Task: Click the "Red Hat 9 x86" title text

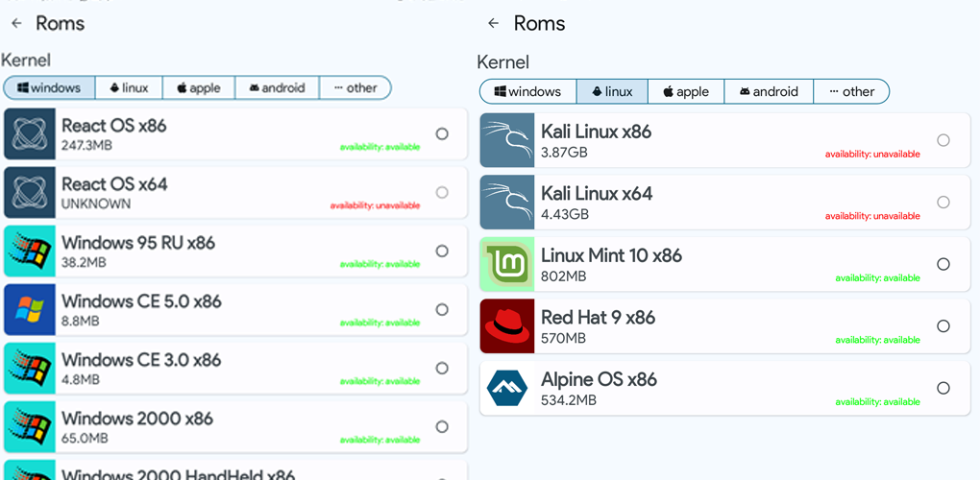Action: click(599, 318)
